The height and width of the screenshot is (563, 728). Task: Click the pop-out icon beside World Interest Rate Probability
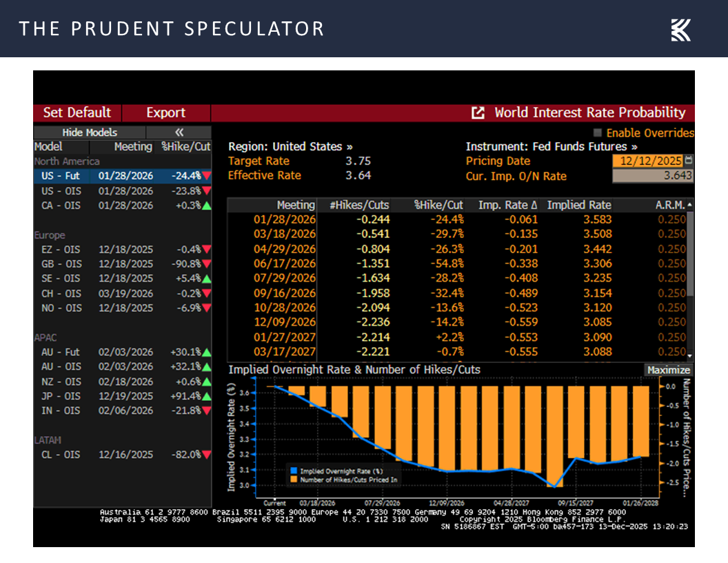pos(477,112)
